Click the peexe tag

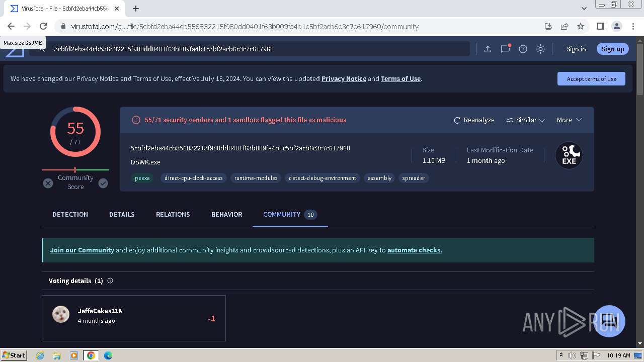[x=142, y=178]
